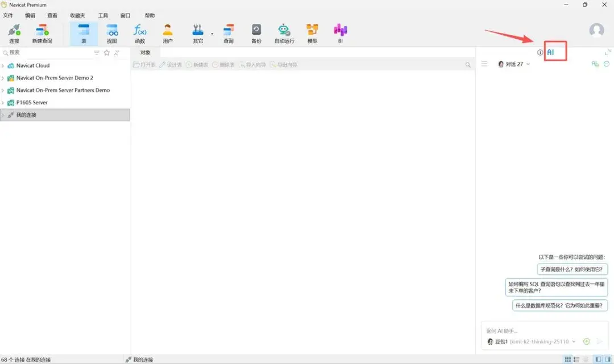Click the SQL query customers suggestion
This screenshot has width=614, height=364.
(557, 287)
